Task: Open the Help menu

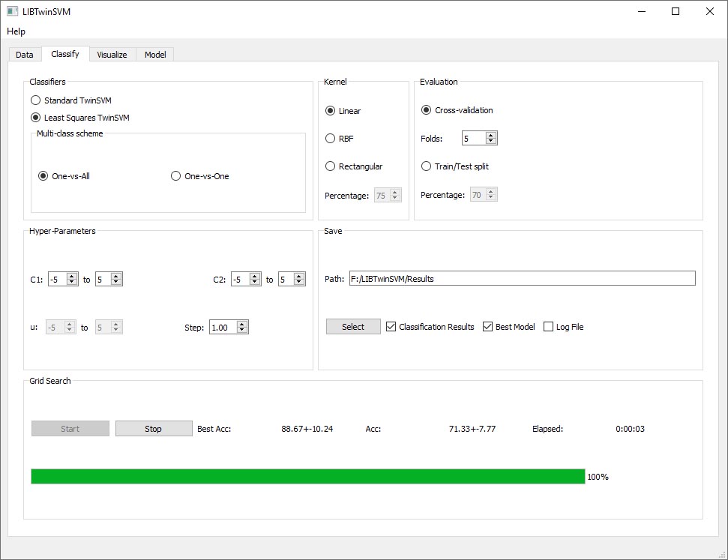Action: [16, 31]
